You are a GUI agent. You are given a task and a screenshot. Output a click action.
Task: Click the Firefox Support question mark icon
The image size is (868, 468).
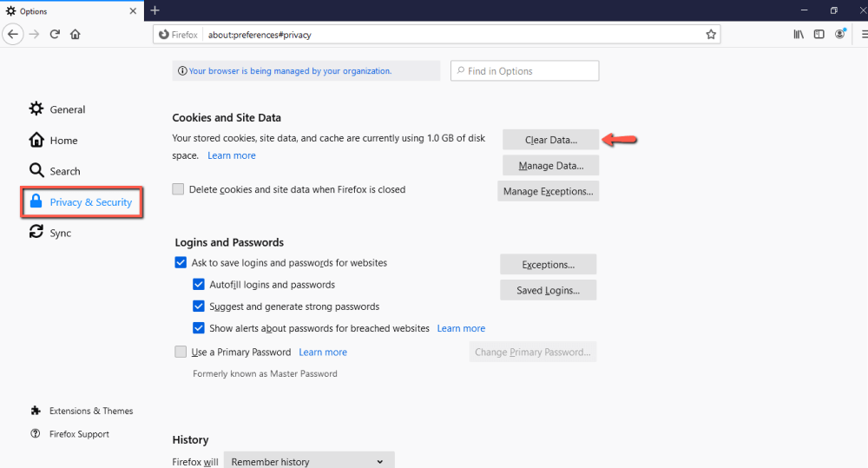(36, 433)
